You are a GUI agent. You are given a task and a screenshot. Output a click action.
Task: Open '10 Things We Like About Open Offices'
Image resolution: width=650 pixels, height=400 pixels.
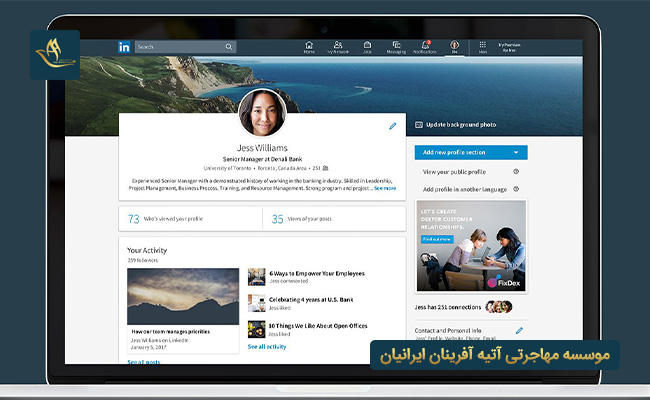pyautogui.click(x=318, y=326)
